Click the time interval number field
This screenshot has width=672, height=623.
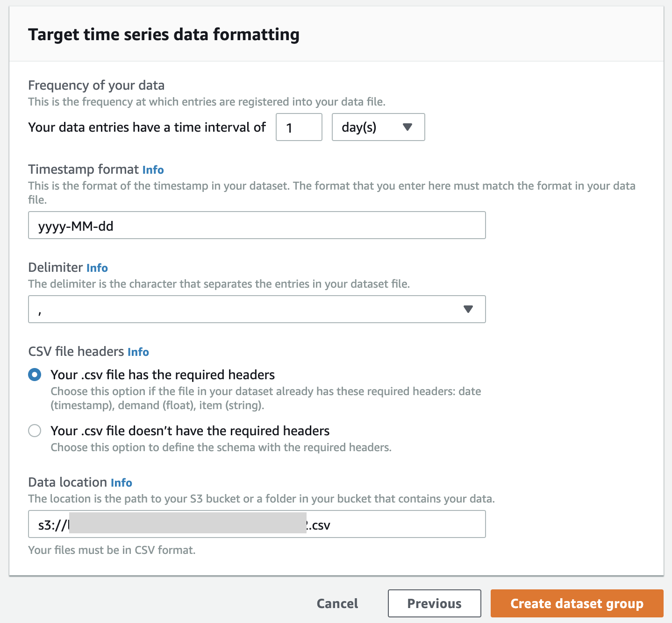299,127
